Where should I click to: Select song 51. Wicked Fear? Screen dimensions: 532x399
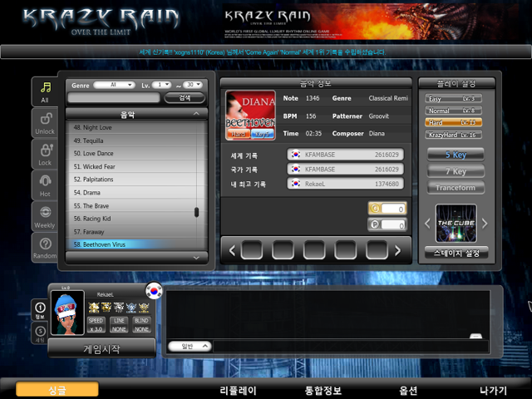pos(136,166)
